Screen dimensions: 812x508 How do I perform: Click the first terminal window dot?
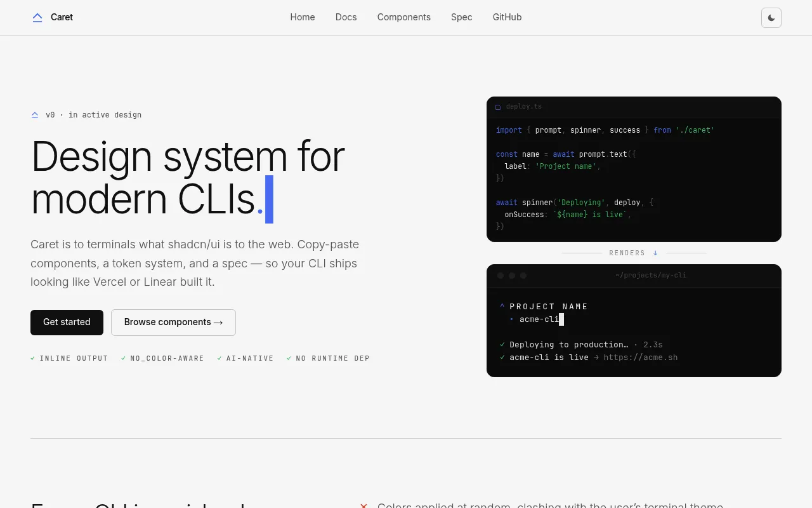501,276
